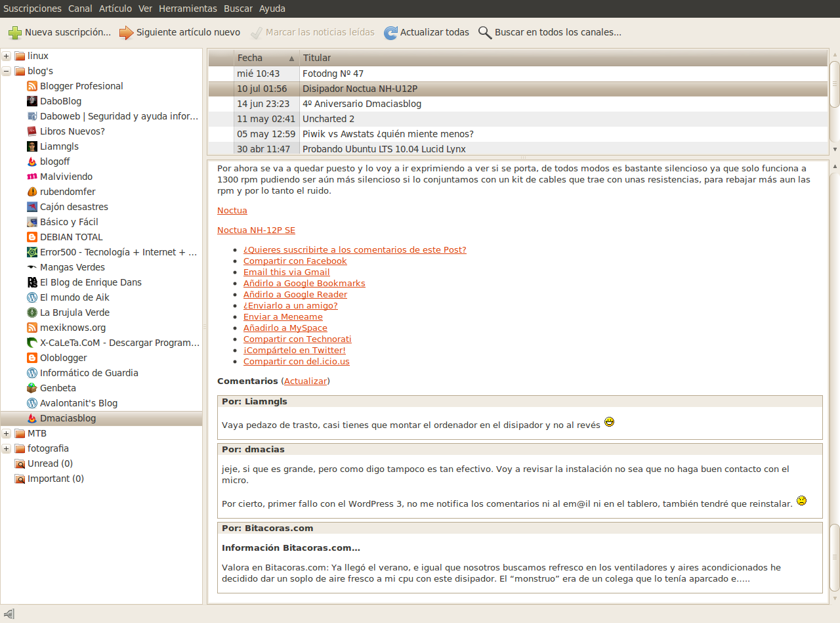The height and width of the screenshot is (623, 840).
Task: Open the Suscripciones menu
Action: click(32, 9)
